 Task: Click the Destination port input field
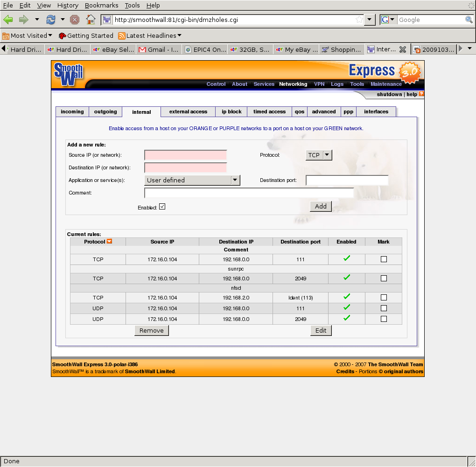(347, 180)
